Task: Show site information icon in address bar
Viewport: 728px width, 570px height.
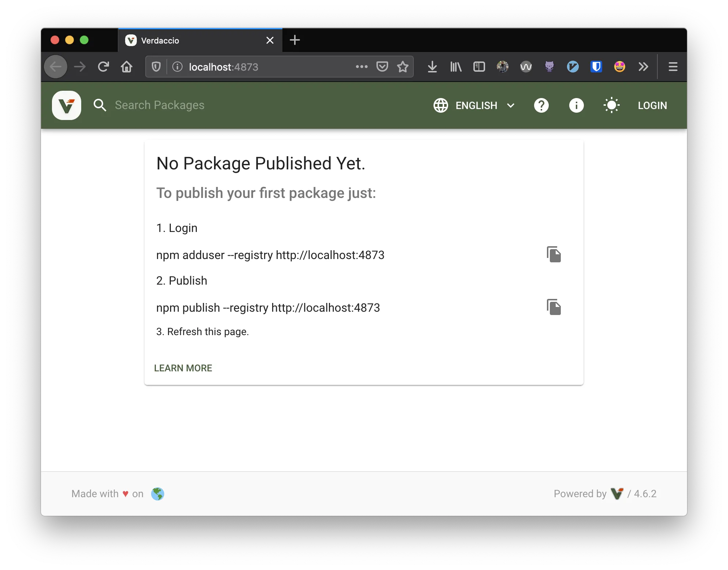Action: tap(177, 67)
